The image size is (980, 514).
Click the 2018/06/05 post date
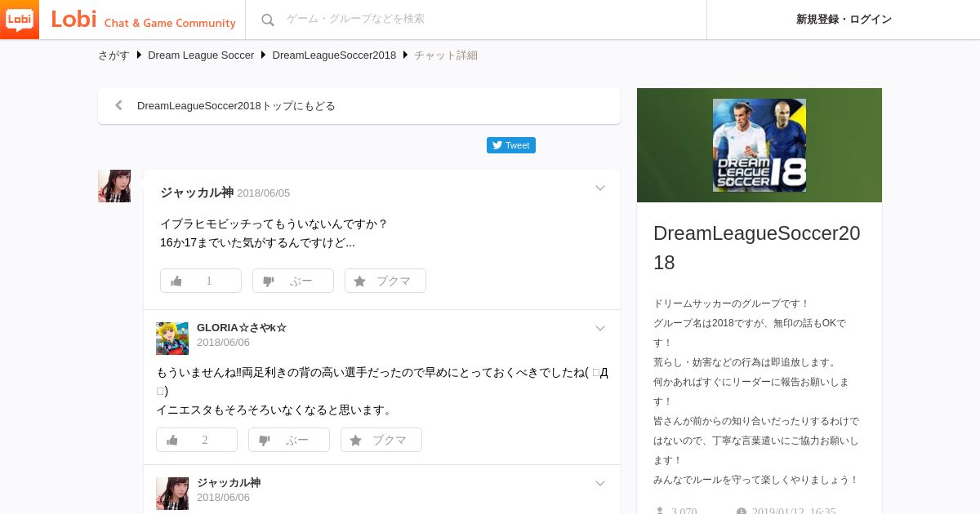coord(264,193)
